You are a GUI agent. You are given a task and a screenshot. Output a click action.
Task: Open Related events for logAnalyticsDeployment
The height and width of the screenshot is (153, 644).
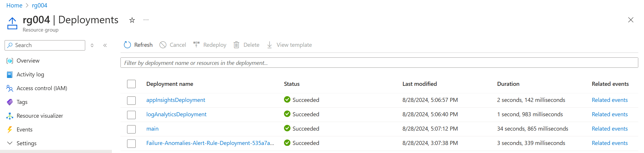[x=610, y=114]
